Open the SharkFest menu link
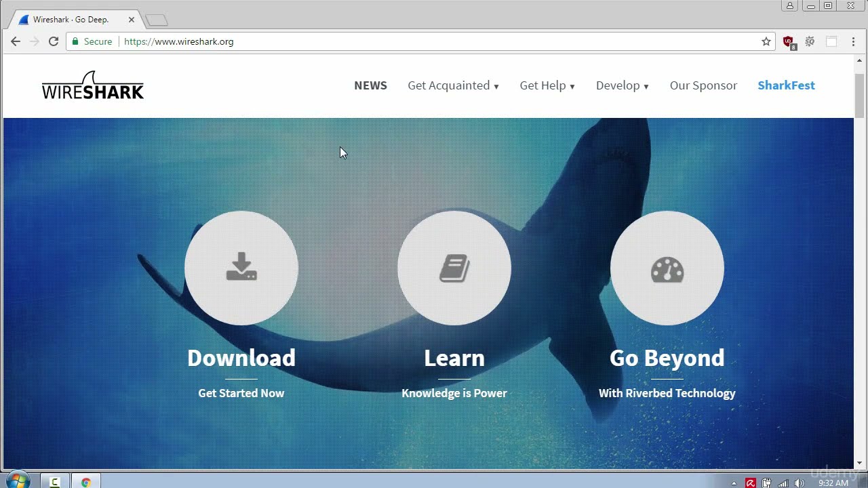 coord(786,85)
